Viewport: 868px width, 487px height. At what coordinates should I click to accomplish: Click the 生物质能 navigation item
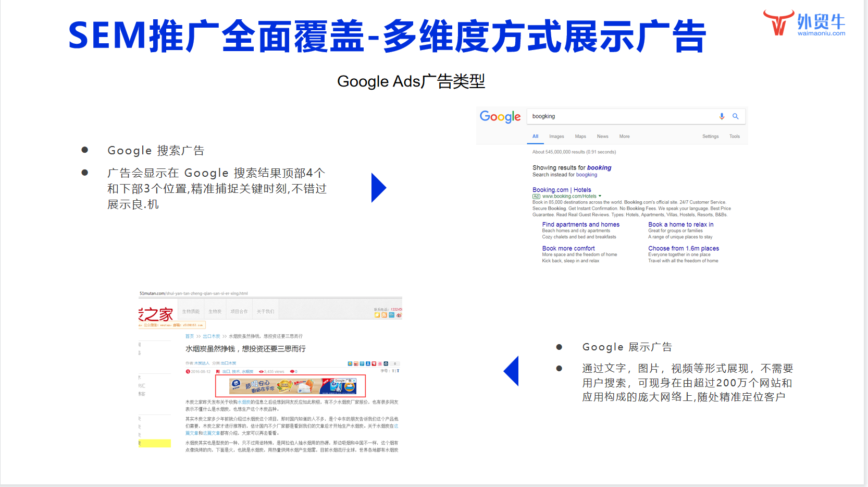(191, 311)
